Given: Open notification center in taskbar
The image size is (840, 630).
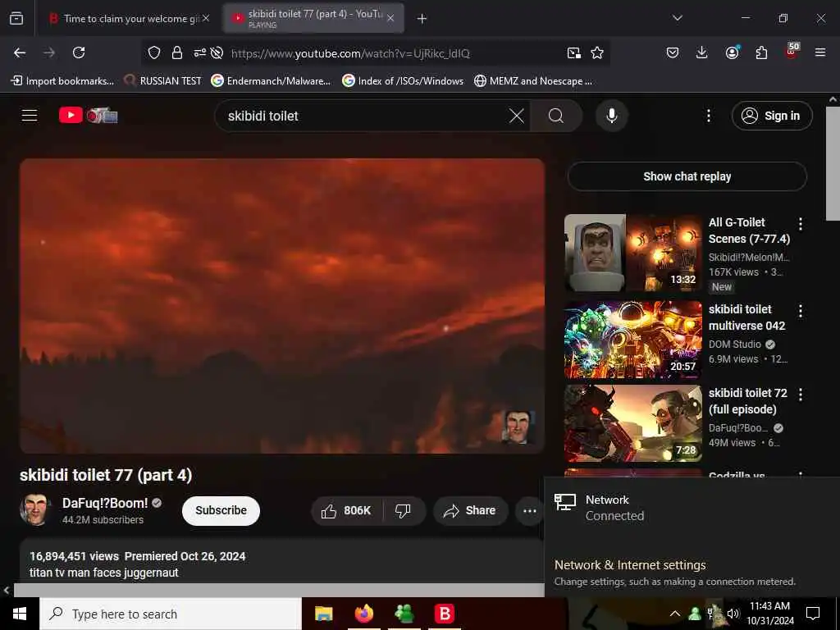Looking at the screenshot, I should [x=813, y=614].
